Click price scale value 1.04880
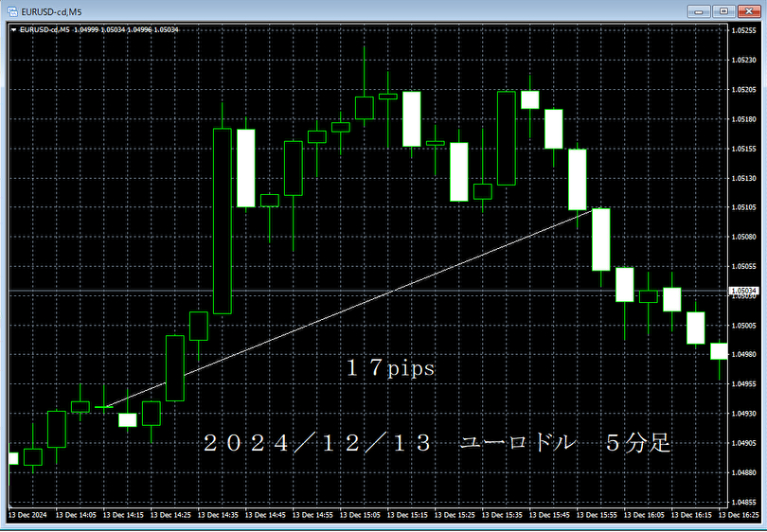This screenshot has height=532, width=767. (x=743, y=472)
